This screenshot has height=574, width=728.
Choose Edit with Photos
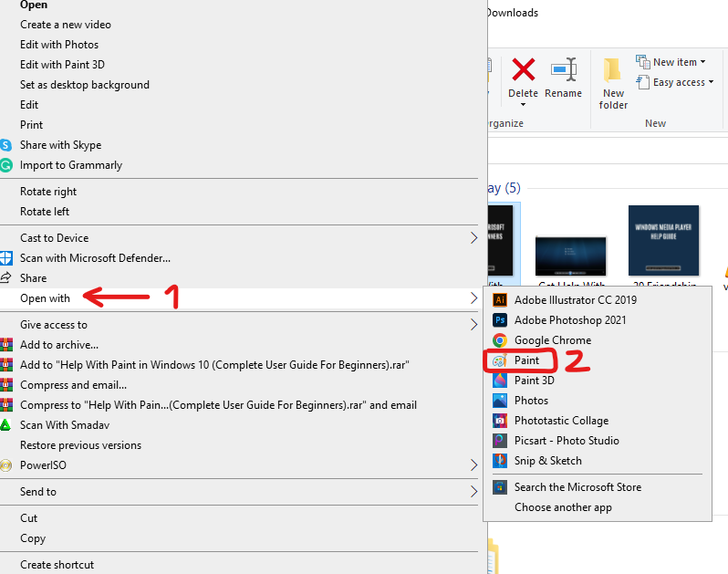pyautogui.click(x=59, y=45)
